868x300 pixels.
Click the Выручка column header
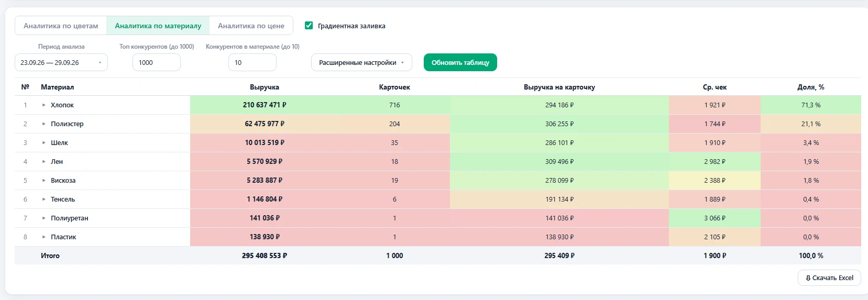tap(265, 87)
